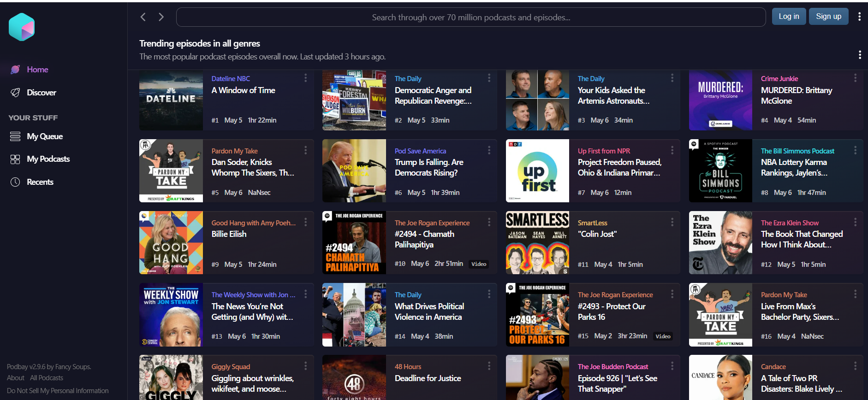Click the Video tag on episode #2493
The height and width of the screenshot is (400, 868).
663,336
